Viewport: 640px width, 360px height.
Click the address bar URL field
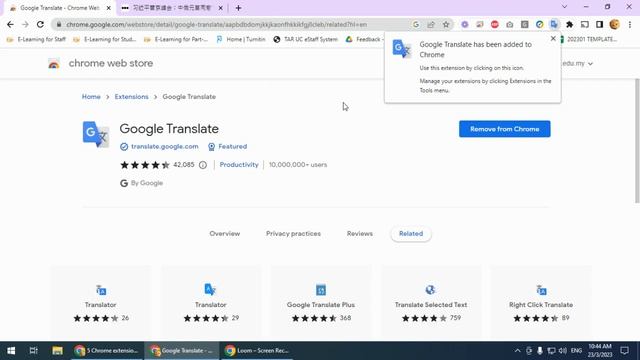[x=216, y=24]
